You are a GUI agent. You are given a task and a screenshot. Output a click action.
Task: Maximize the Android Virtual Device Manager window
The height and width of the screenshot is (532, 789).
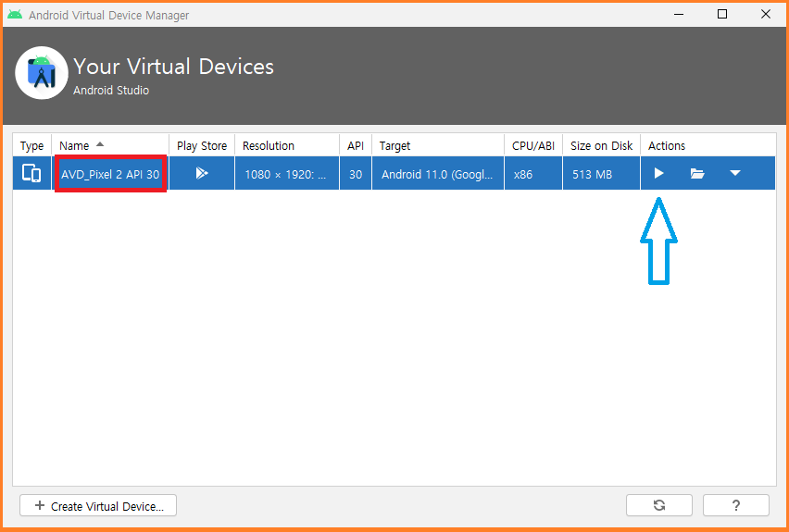pyautogui.click(x=722, y=14)
